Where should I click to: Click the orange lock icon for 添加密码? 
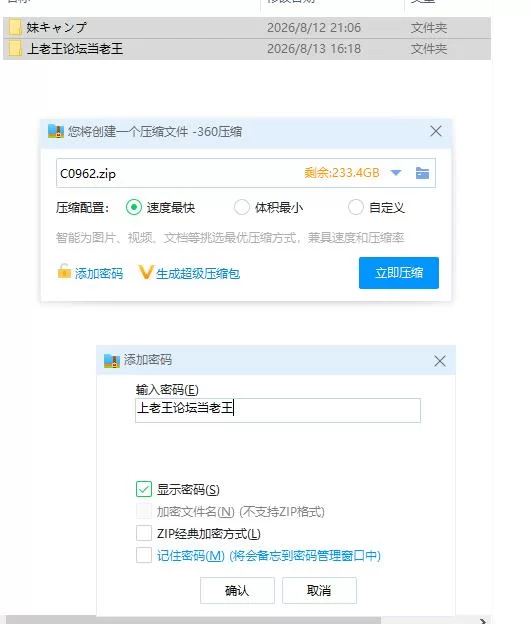[64, 272]
